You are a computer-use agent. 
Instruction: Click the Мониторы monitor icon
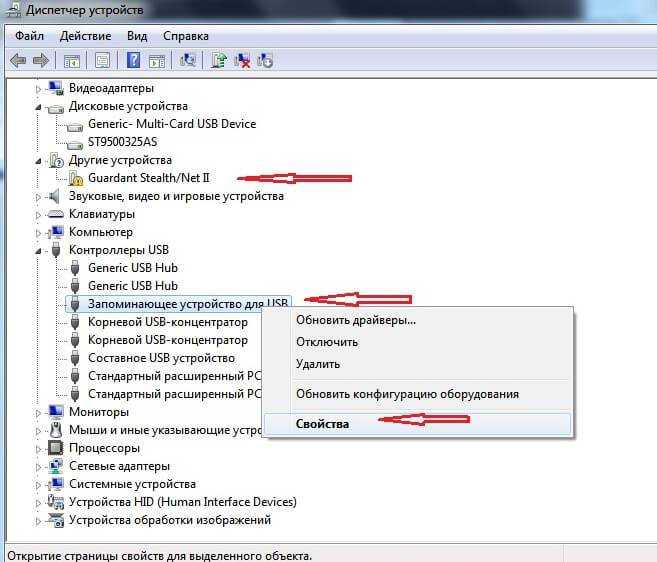55,412
